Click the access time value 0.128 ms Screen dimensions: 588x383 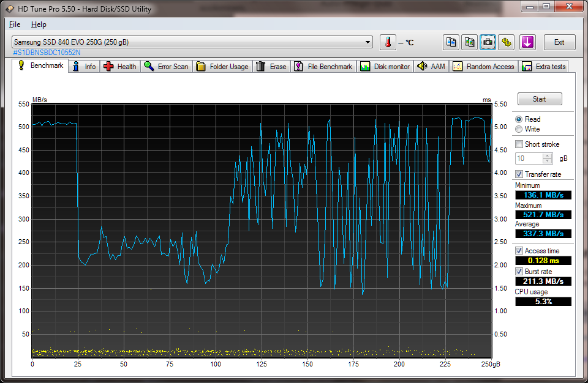coord(543,261)
